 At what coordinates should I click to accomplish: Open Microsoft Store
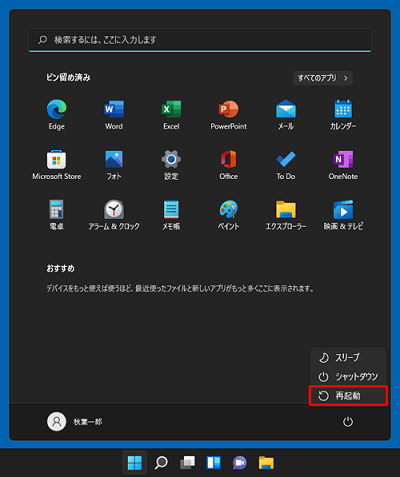pyautogui.click(x=57, y=165)
